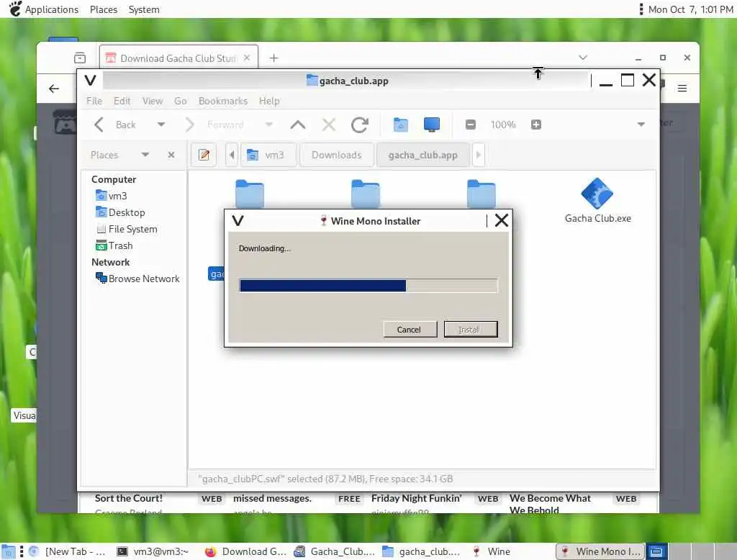
Task: Go up to the parent folder
Action: (x=298, y=125)
